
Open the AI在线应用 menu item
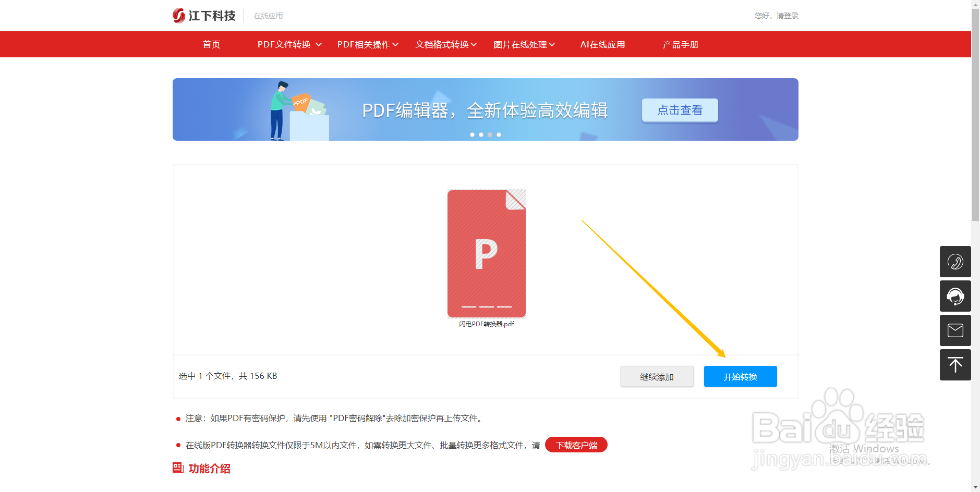point(602,44)
